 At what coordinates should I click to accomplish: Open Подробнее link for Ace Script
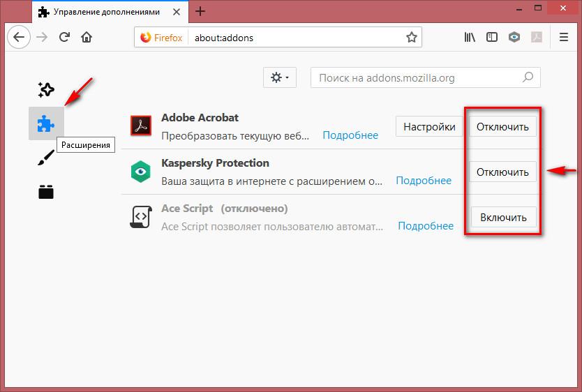click(426, 226)
